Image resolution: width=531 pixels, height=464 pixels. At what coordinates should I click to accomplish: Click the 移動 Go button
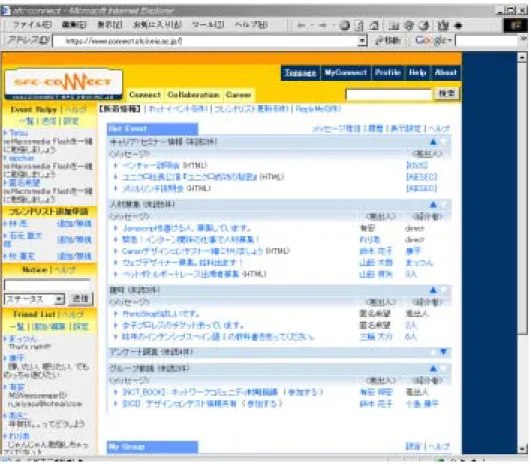coord(388,41)
